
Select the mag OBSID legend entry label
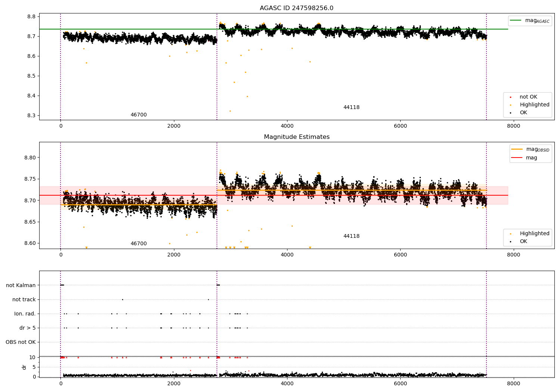coord(538,149)
